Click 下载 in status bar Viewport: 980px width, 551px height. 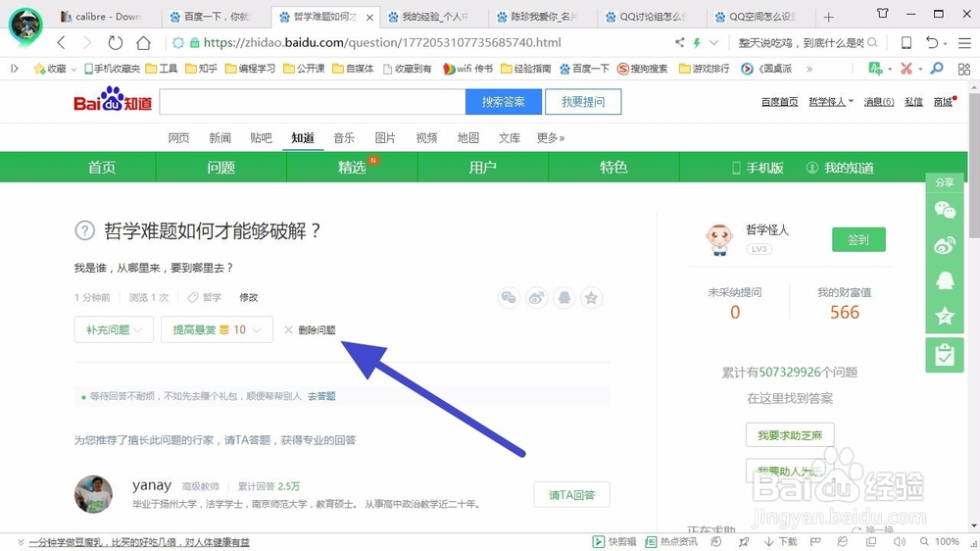click(x=781, y=541)
